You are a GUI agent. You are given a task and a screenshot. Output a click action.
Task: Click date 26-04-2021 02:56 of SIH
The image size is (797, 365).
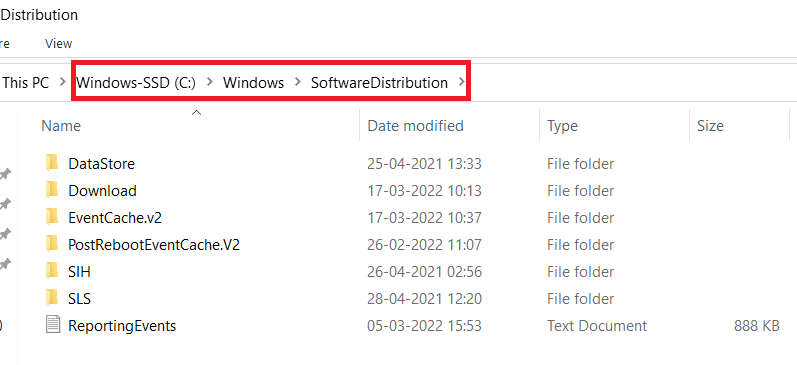tap(424, 271)
